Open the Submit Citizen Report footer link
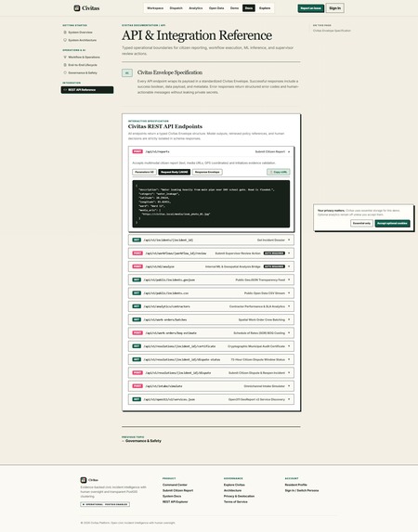This screenshot has height=532, width=418. pos(178,490)
